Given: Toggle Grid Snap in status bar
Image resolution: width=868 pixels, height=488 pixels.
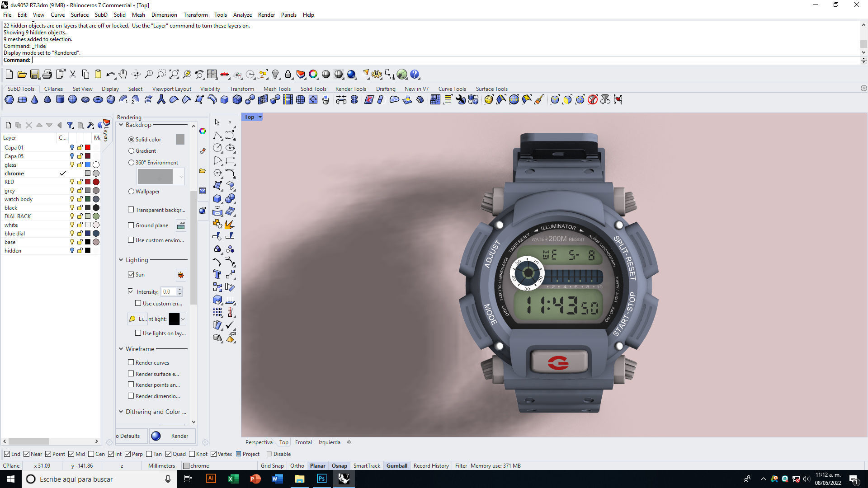Looking at the screenshot, I should [x=272, y=466].
